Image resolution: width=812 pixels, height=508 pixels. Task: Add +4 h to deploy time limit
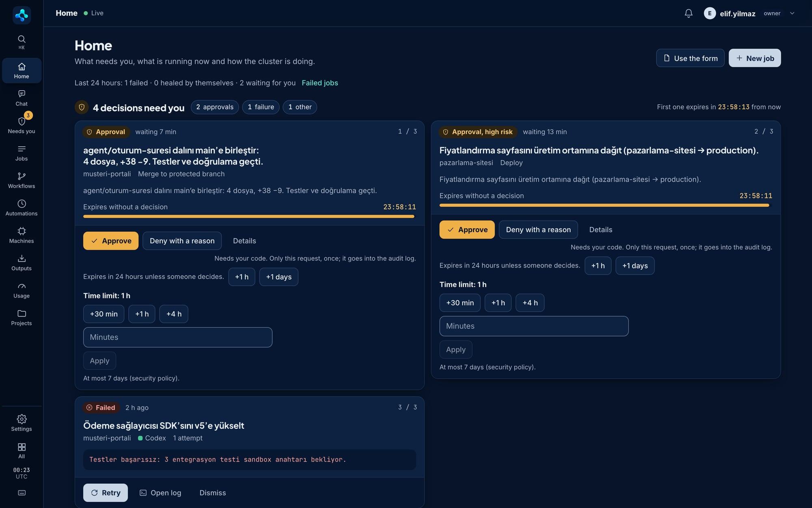coord(530,303)
